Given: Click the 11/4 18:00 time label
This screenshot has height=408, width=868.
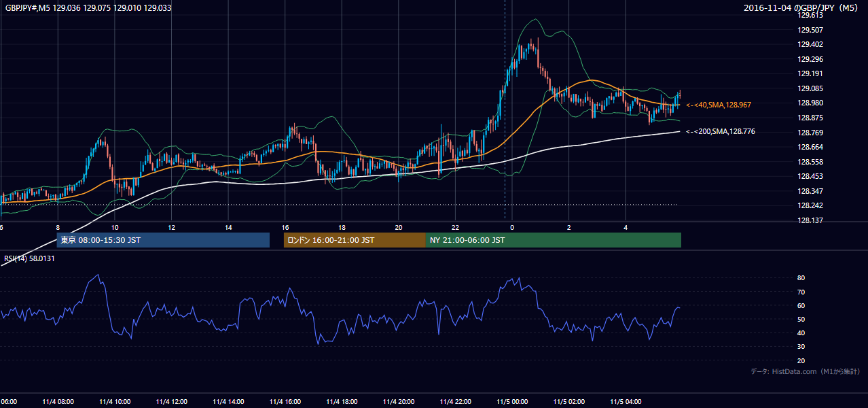Looking at the screenshot, I should tap(342, 402).
